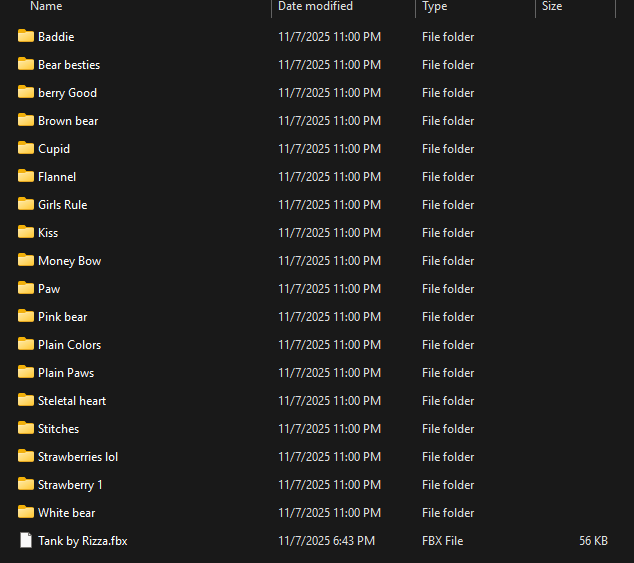Select the Plain Colors folder
This screenshot has width=634, height=563.
pyautogui.click(x=69, y=345)
